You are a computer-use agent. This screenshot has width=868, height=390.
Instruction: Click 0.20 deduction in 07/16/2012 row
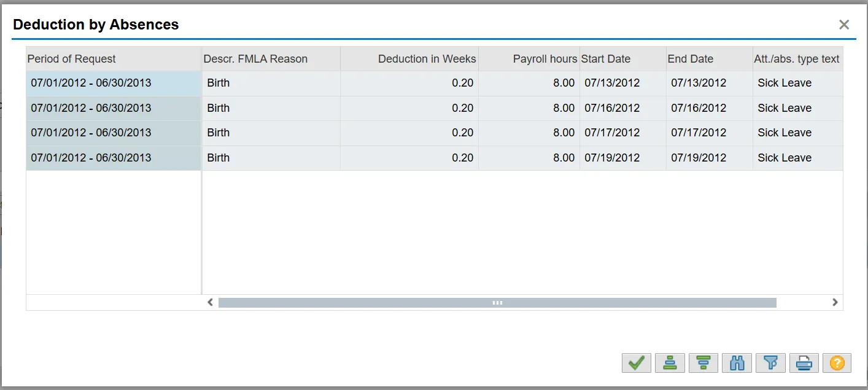pos(409,108)
